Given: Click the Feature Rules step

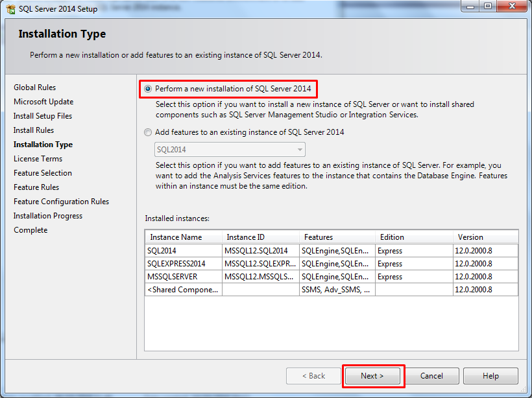Looking at the screenshot, I should click(36, 187).
